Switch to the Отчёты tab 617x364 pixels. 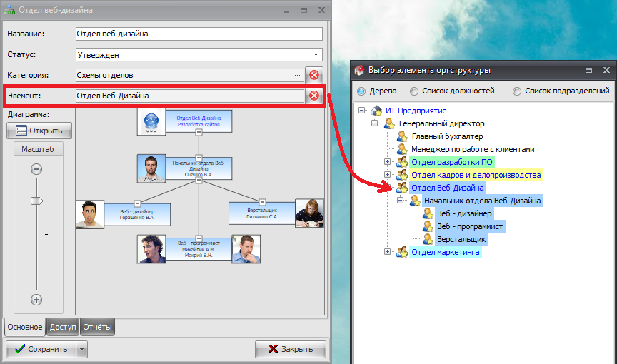[97, 328]
